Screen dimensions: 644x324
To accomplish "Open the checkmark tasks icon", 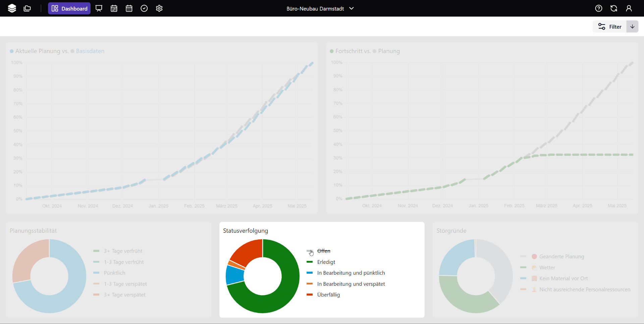I will point(144,8).
